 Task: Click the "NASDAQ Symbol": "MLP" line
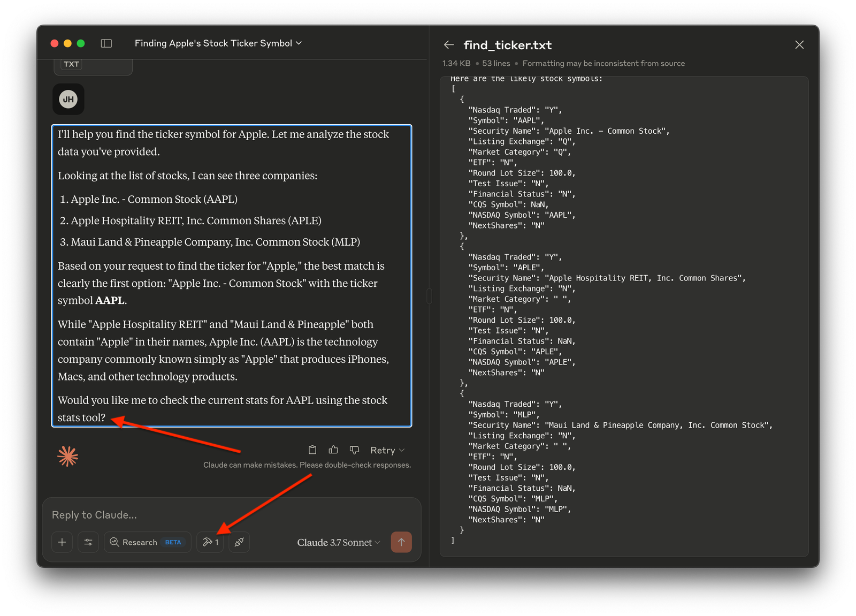pos(519,509)
